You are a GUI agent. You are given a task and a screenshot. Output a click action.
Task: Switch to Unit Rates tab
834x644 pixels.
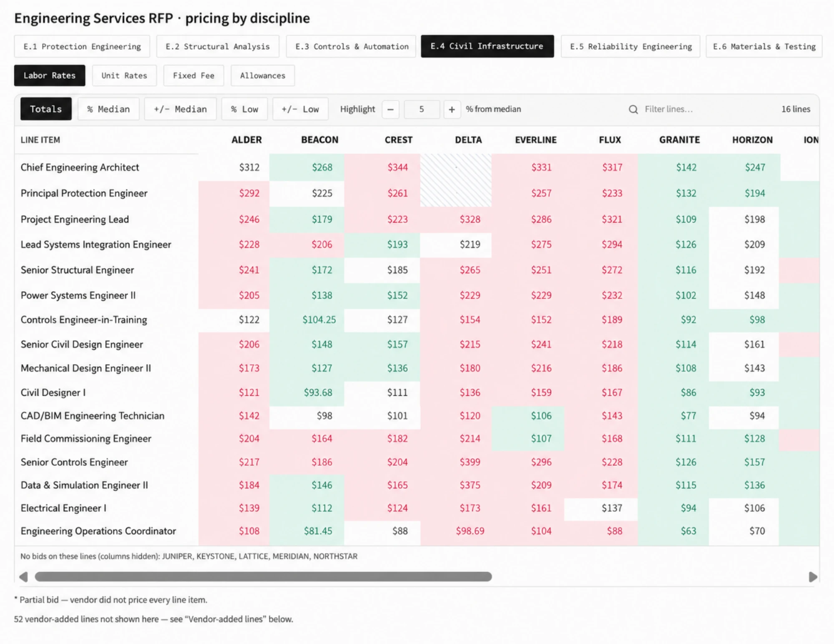pos(124,75)
